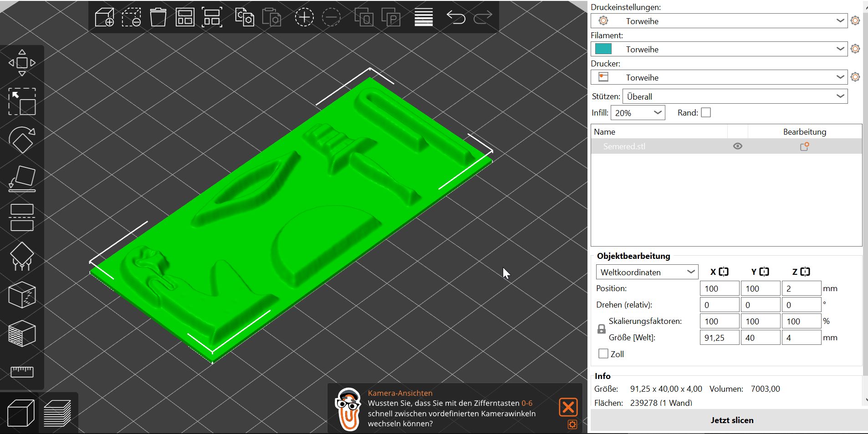Click the Copy icon in top toolbar
Viewport: 868px width, 434px height.
click(x=245, y=17)
